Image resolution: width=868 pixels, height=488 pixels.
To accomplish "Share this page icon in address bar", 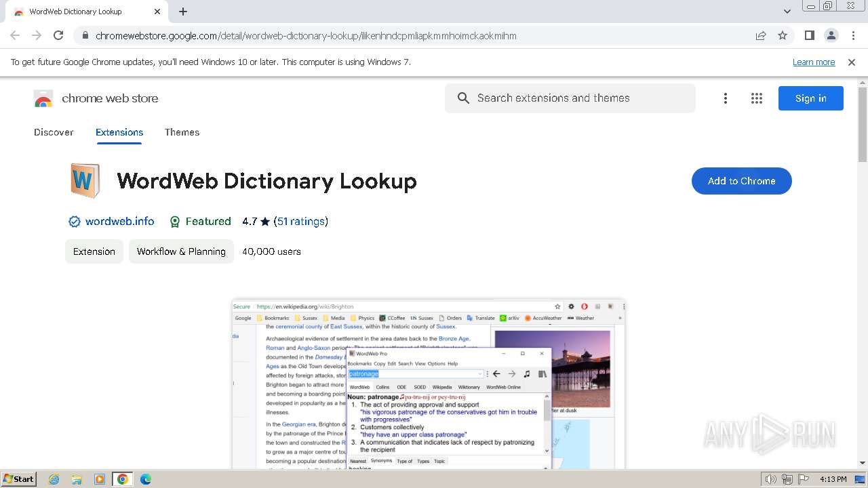I will (x=761, y=35).
